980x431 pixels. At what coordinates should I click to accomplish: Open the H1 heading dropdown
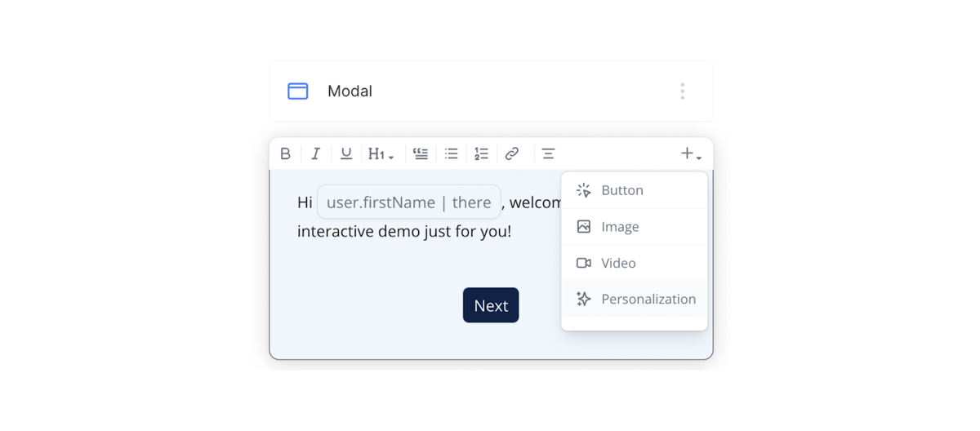[x=381, y=153]
